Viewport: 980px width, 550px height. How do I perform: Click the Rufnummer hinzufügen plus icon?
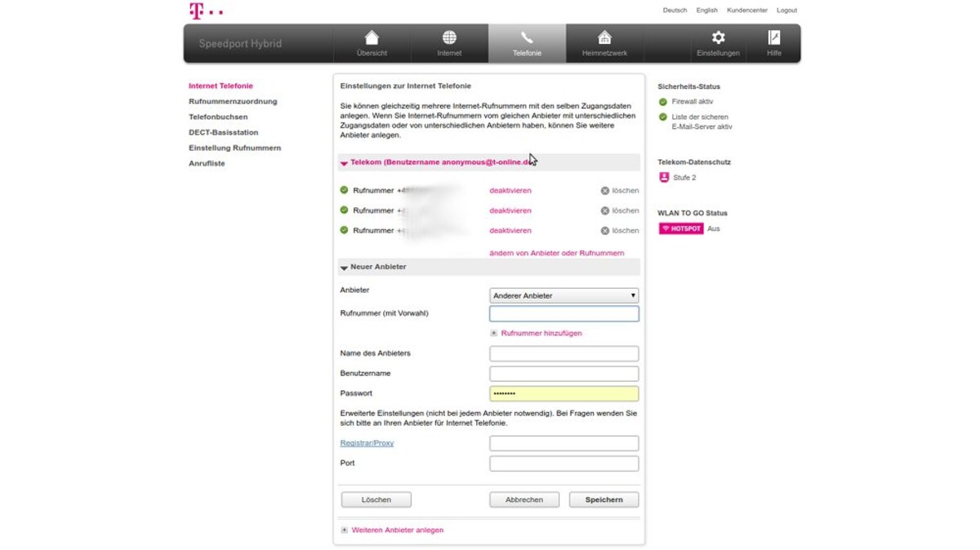493,333
